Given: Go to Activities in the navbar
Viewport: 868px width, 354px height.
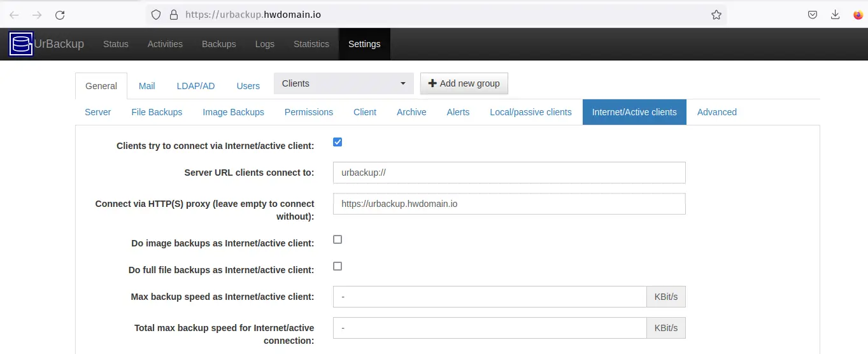Looking at the screenshot, I should (x=165, y=44).
